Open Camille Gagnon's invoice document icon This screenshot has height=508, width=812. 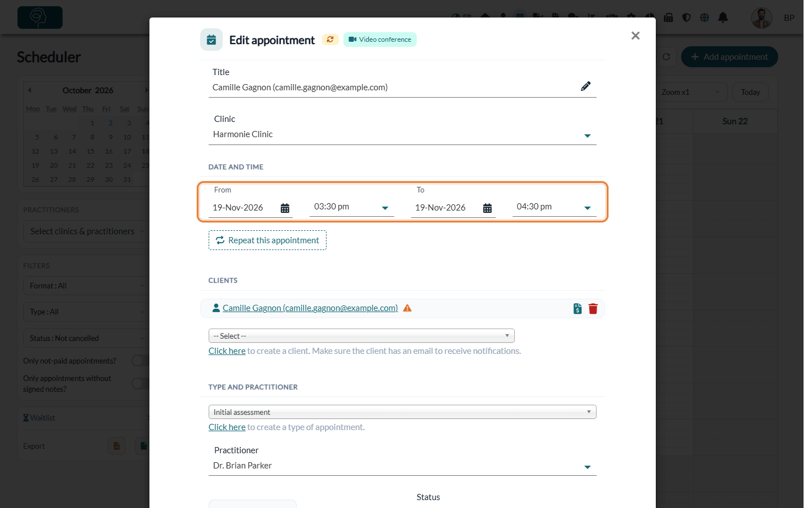click(x=577, y=309)
